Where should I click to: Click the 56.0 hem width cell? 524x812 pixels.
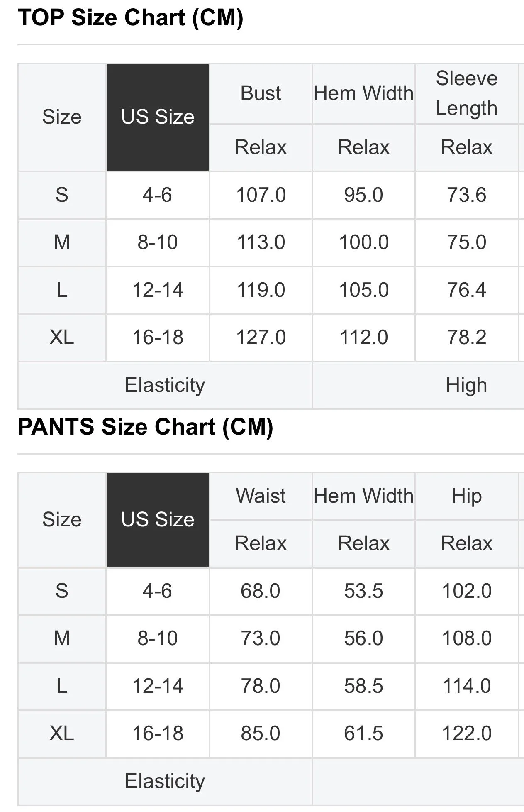pos(363,638)
